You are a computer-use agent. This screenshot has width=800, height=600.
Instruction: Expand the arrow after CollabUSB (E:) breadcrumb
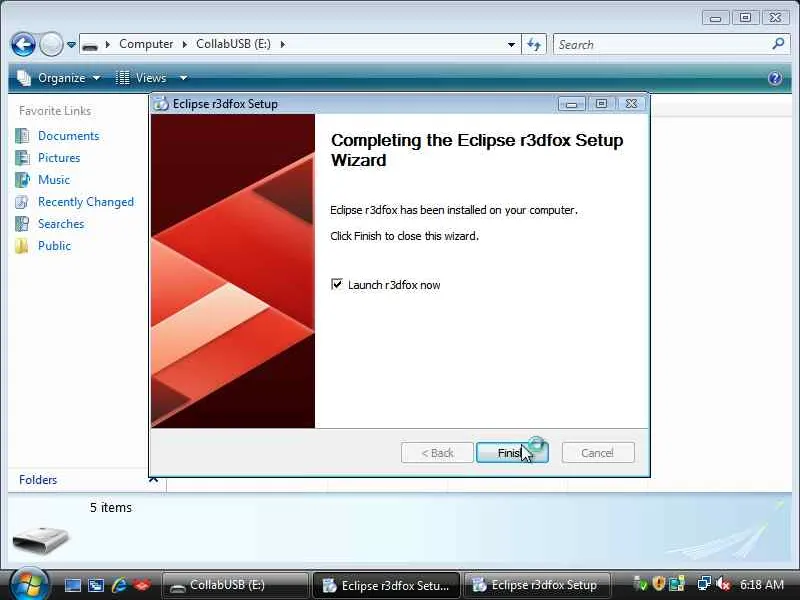point(283,44)
